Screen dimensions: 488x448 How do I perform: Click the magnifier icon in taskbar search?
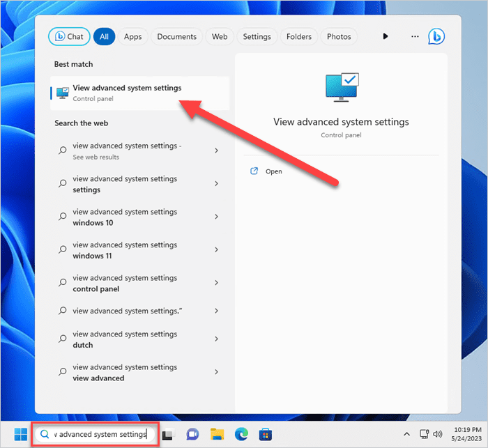coord(45,434)
